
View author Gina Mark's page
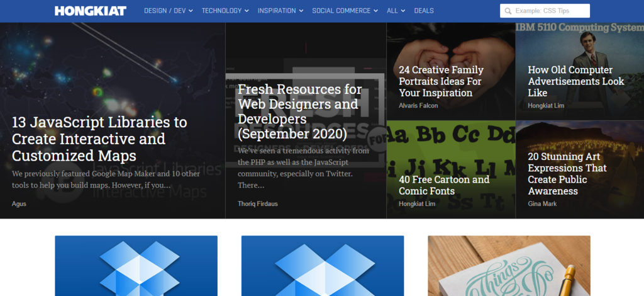tap(542, 203)
